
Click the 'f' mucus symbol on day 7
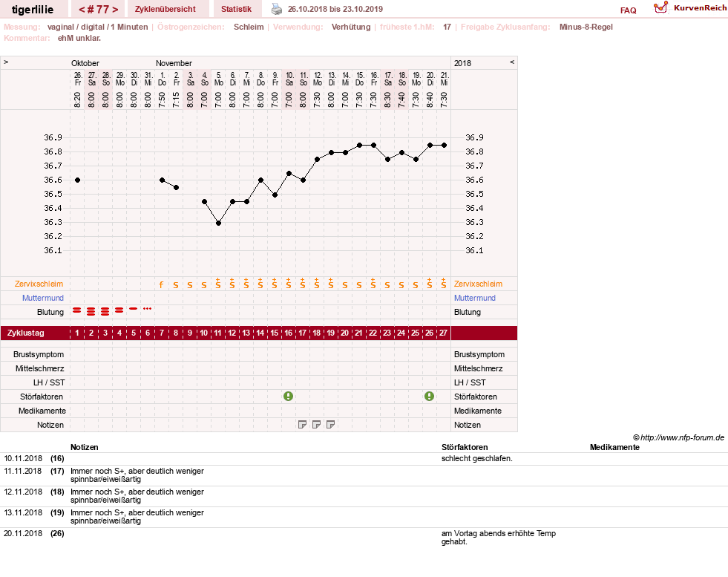161,284
